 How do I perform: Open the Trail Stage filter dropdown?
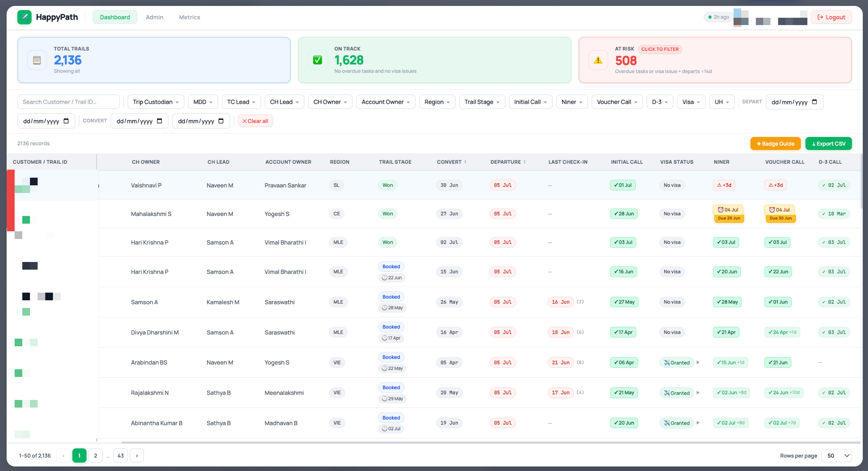(482, 102)
